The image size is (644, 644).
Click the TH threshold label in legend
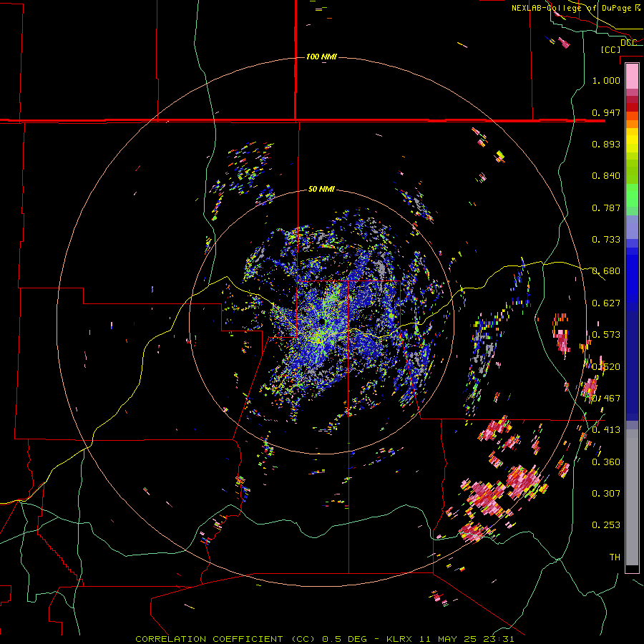pyautogui.click(x=615, y=557)
